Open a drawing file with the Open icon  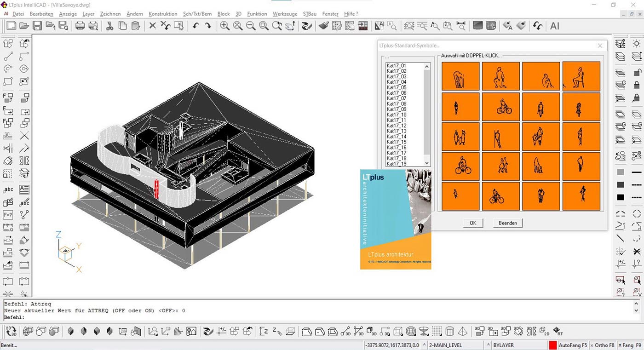[x=23, y=26]
